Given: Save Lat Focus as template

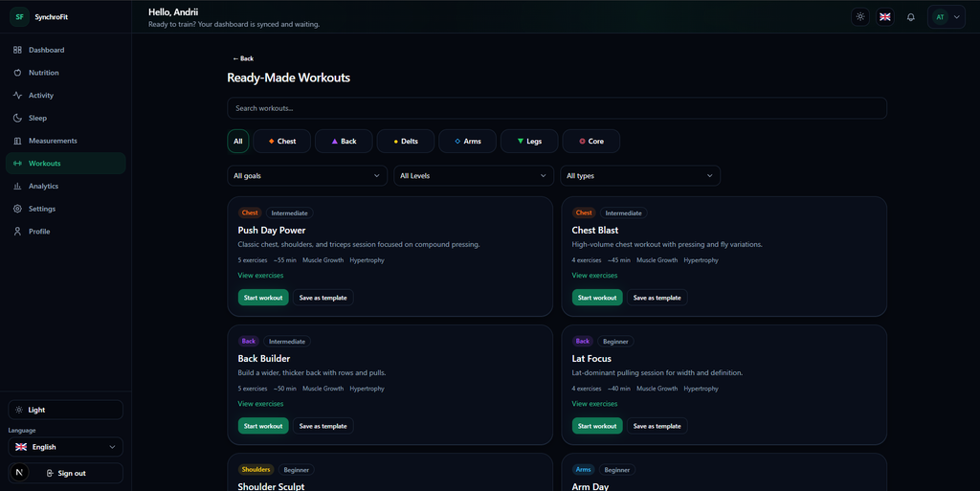Looking at the screenshot, I should coord(657,426).
